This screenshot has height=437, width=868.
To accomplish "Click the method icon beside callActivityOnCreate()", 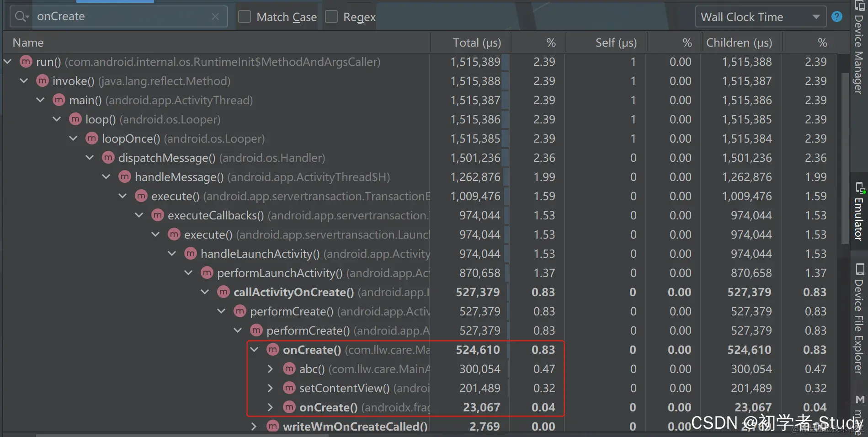I will (224, 292).
